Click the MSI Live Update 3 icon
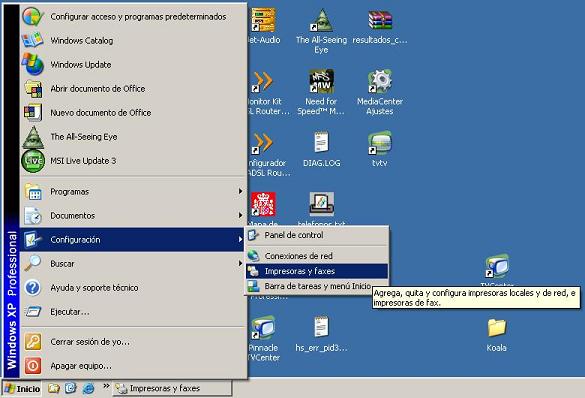Image resolution: width=585 pixels, height=398 pixels. click(x=33, y=161)
